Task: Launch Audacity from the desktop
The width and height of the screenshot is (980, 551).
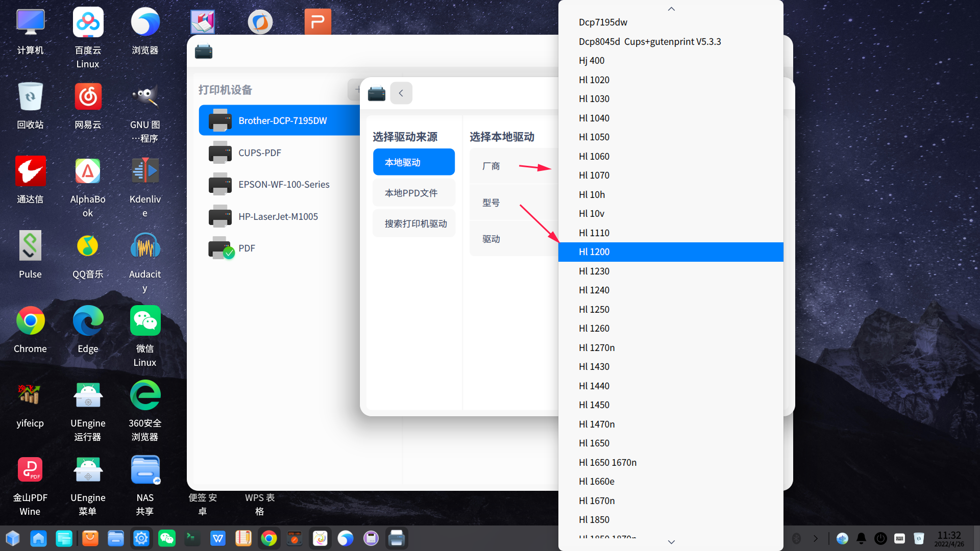Action: click(x=145, y=245)
